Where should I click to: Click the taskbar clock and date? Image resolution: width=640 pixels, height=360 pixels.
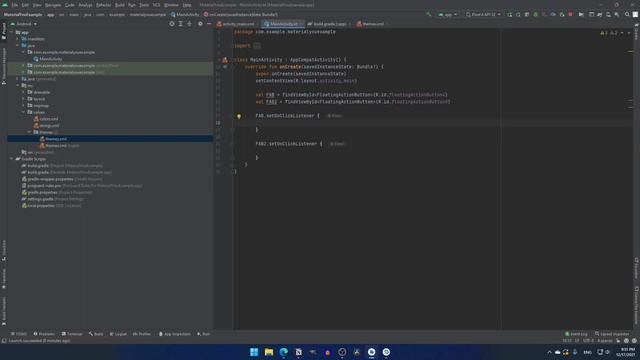tap(627, 352)
